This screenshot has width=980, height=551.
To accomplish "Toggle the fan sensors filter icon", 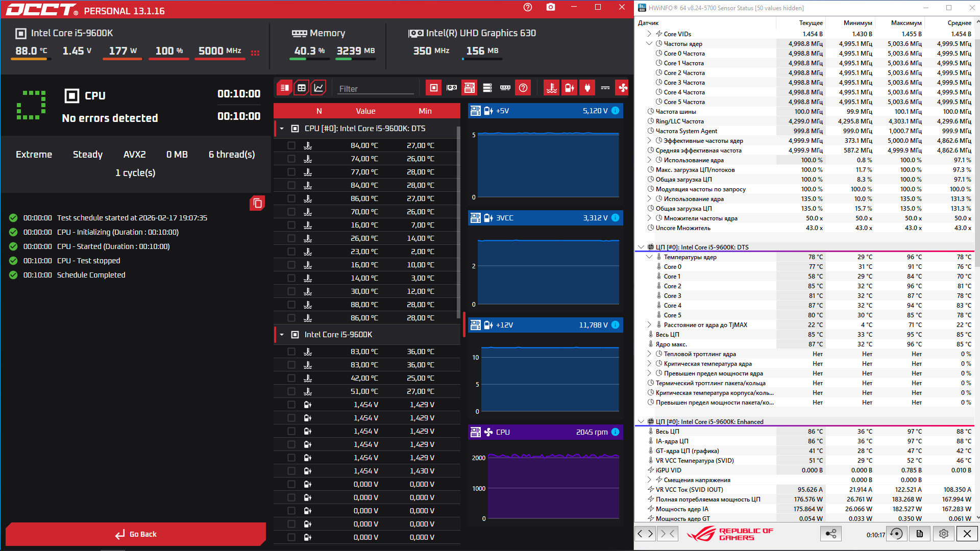I will click(623, 88).
